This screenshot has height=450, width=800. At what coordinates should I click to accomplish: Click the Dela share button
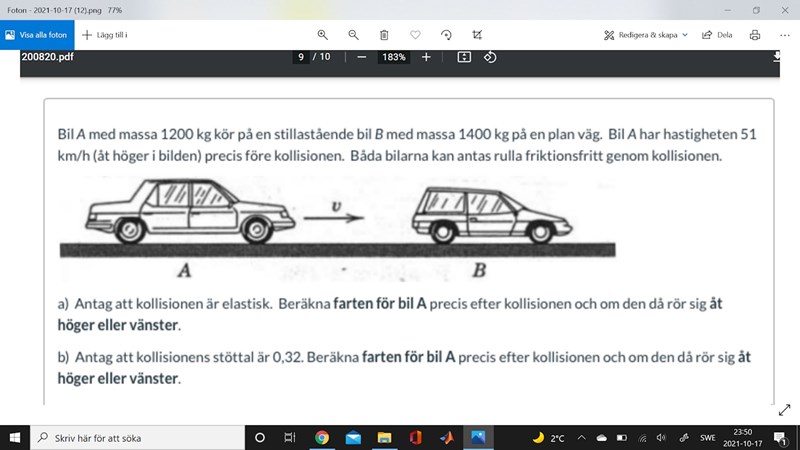point(717,34)
